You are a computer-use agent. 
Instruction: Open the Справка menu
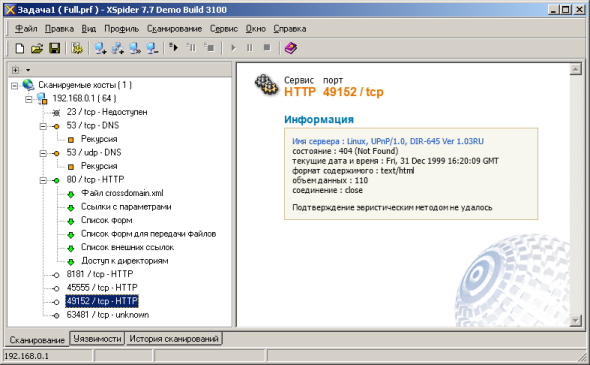tap(290, 29)
